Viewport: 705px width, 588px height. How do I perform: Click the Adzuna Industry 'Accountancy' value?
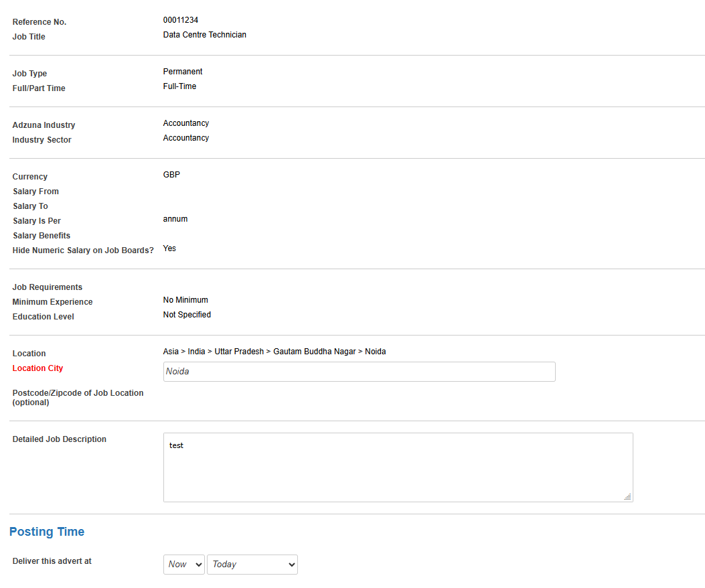(x=185, y=123)
